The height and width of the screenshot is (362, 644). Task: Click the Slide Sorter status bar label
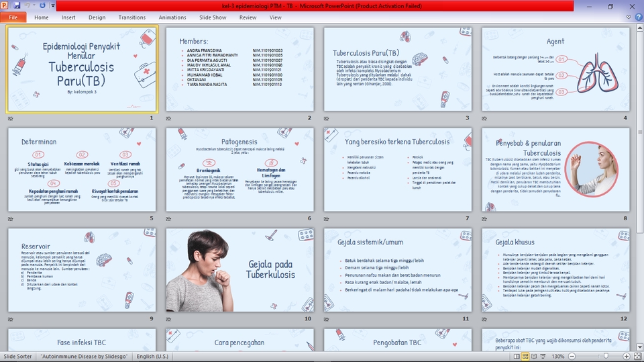point(17,356)
